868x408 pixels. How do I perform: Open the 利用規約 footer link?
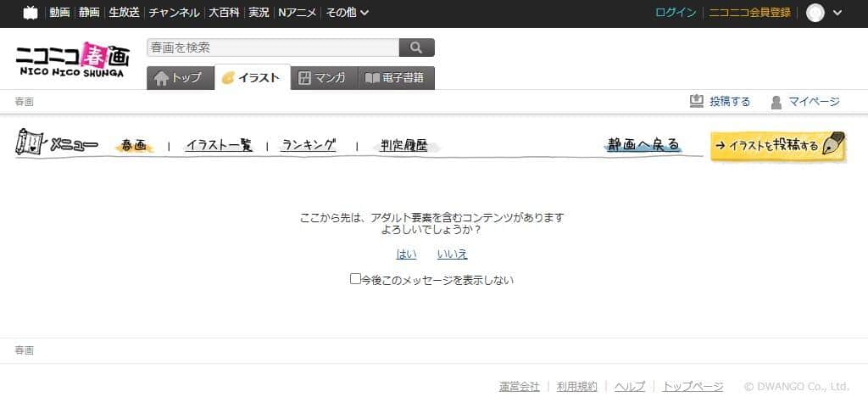coord(577,387)
